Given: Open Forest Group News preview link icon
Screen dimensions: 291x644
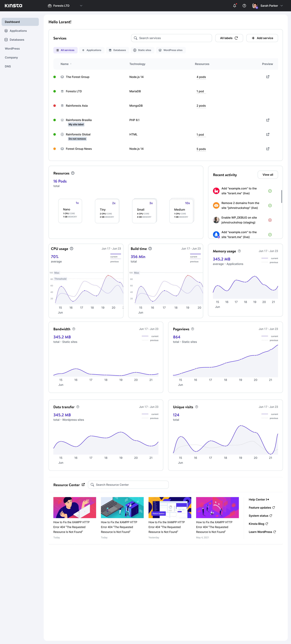Looking at the screenshot, I should [268, 149].
